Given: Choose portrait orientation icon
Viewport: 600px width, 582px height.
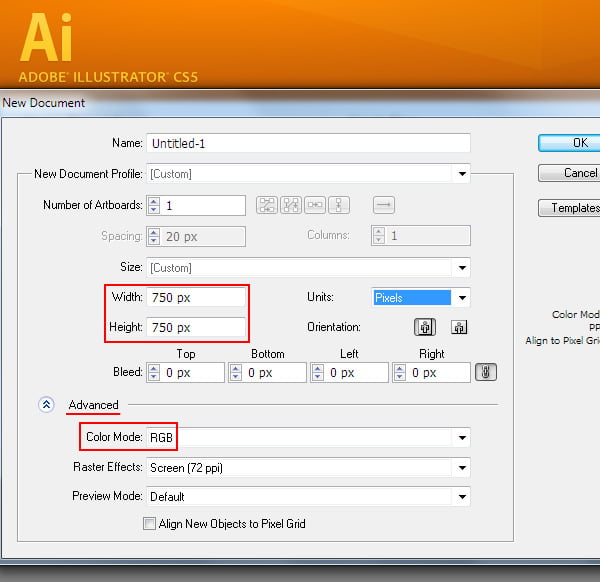Looking at the screenshot, I should 425,327.
